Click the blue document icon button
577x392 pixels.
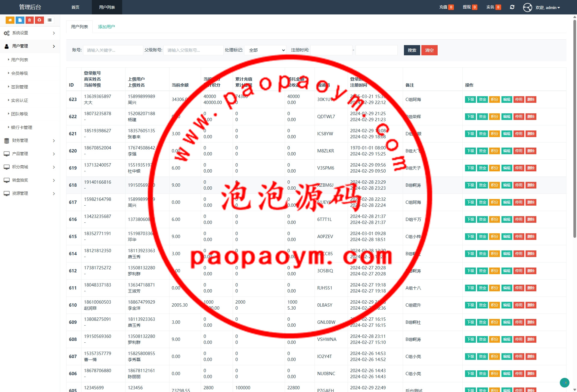(20, 20)
